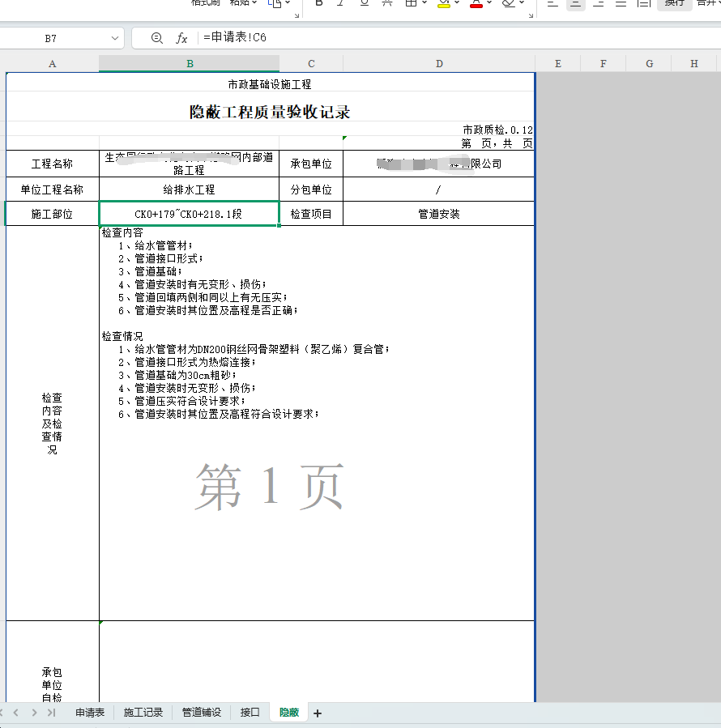Image resolution: width=721 pixels, height=728 pixels.
Task: Open the fill color dropdown arrow
Action: 459,3
